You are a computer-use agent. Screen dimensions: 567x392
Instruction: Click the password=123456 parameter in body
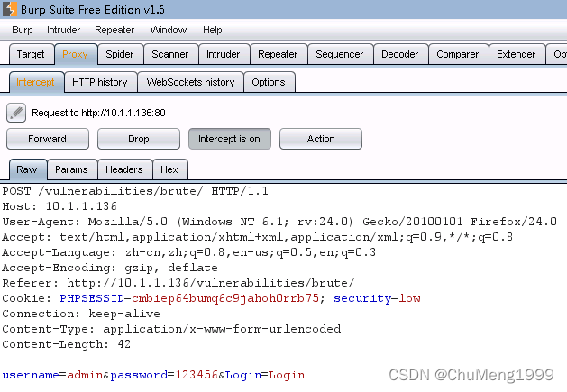(164, 375)
